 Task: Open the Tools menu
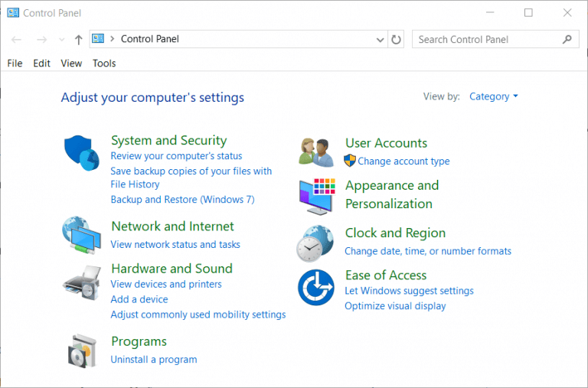click(x=104, y=63)
